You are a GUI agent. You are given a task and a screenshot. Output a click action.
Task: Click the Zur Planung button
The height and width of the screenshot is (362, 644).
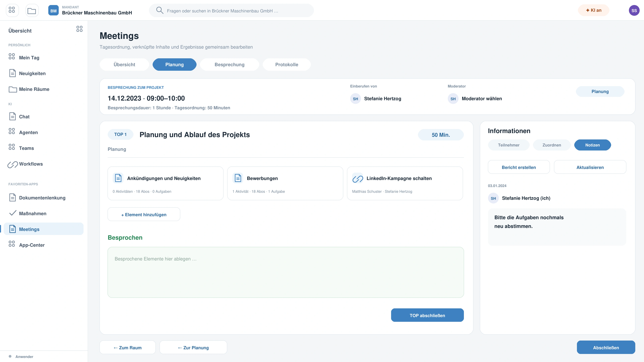pos(193,348)
